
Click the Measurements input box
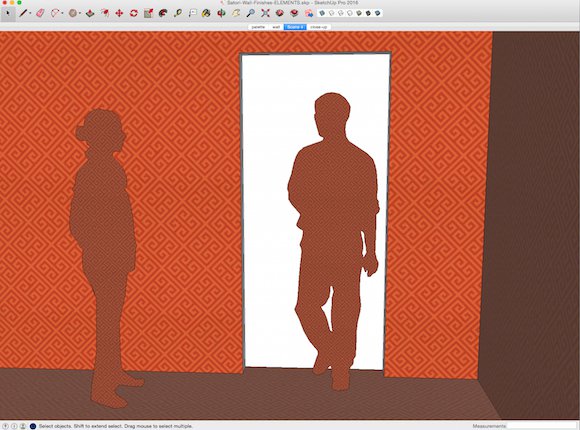pos(541,426)
